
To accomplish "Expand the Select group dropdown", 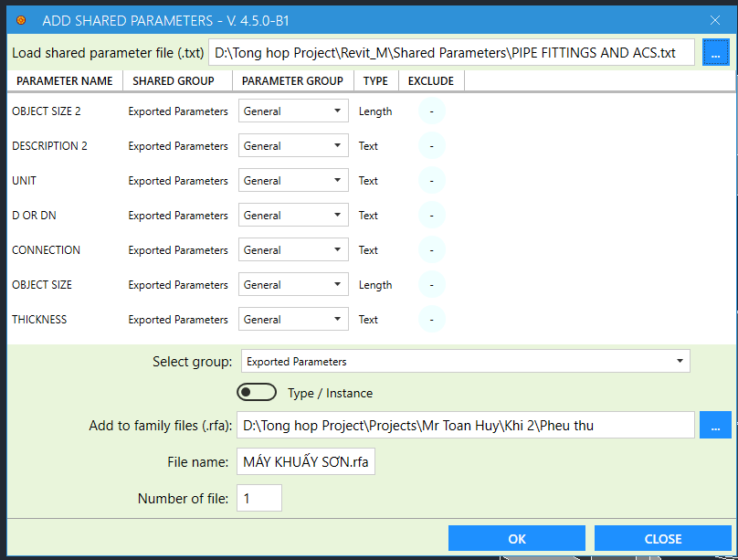I will click(465, 362).
